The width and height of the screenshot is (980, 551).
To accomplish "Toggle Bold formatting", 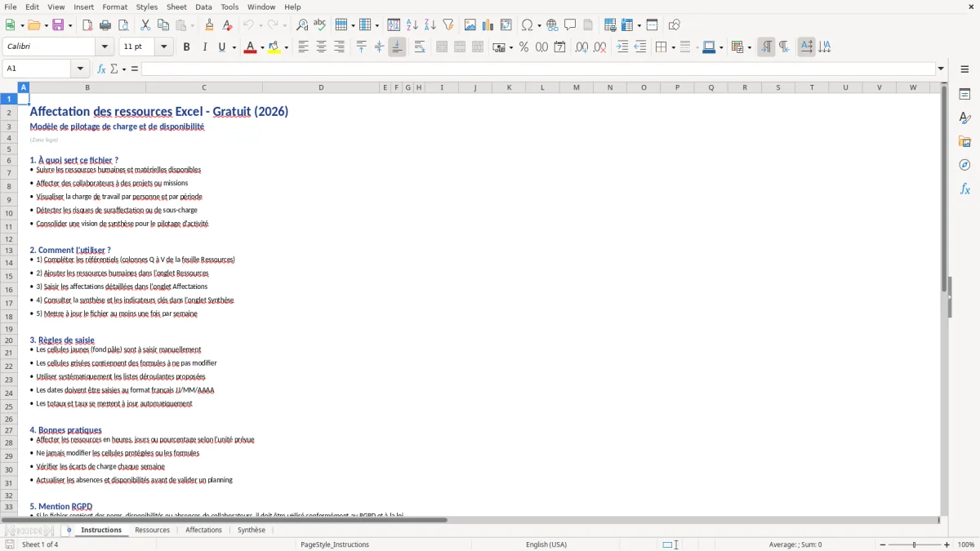I will point(187,47).
